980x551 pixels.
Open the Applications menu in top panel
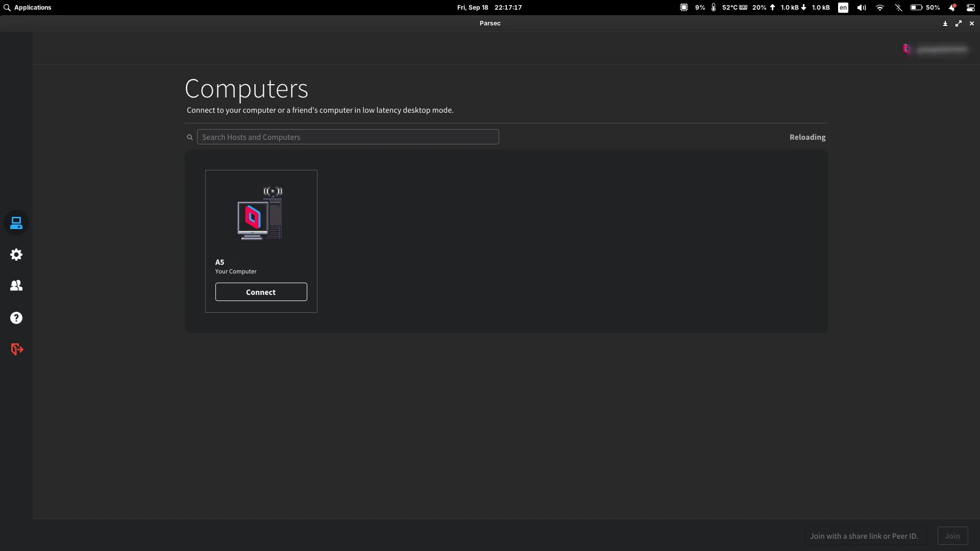click(28, 8)
